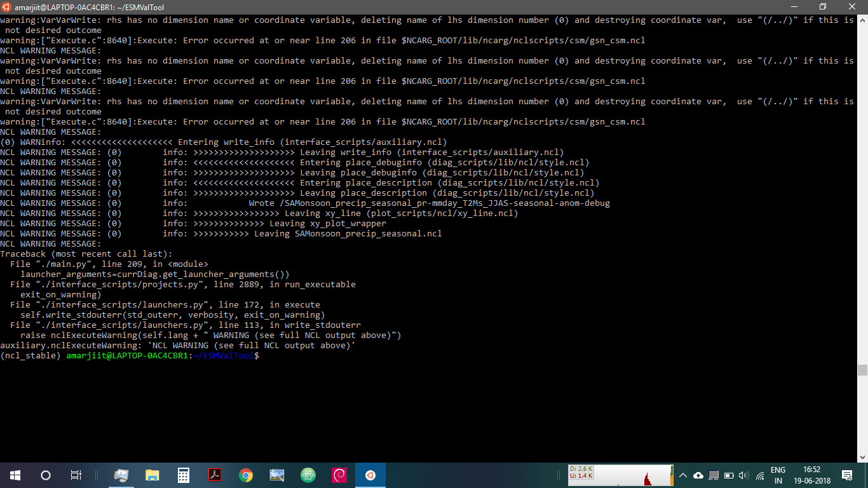Expand the hidden system tray icons

(684, 475)
